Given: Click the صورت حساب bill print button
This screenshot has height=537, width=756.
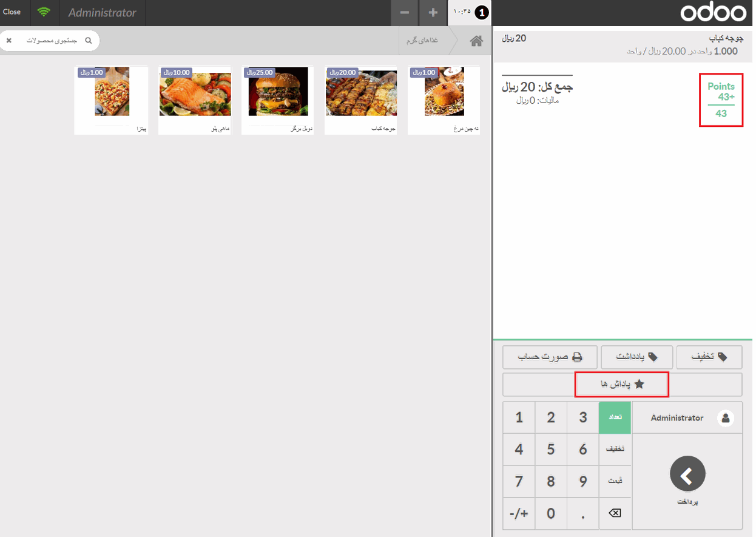Looking at the screenshot, I should pos(550,357).
